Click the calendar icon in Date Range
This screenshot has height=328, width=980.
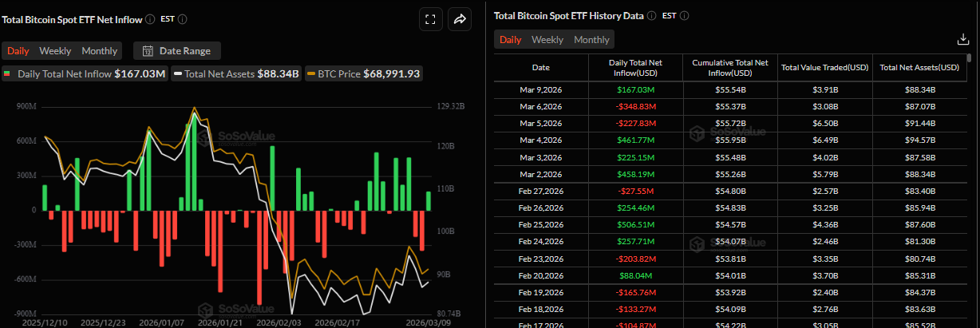(x=148, y=51)
